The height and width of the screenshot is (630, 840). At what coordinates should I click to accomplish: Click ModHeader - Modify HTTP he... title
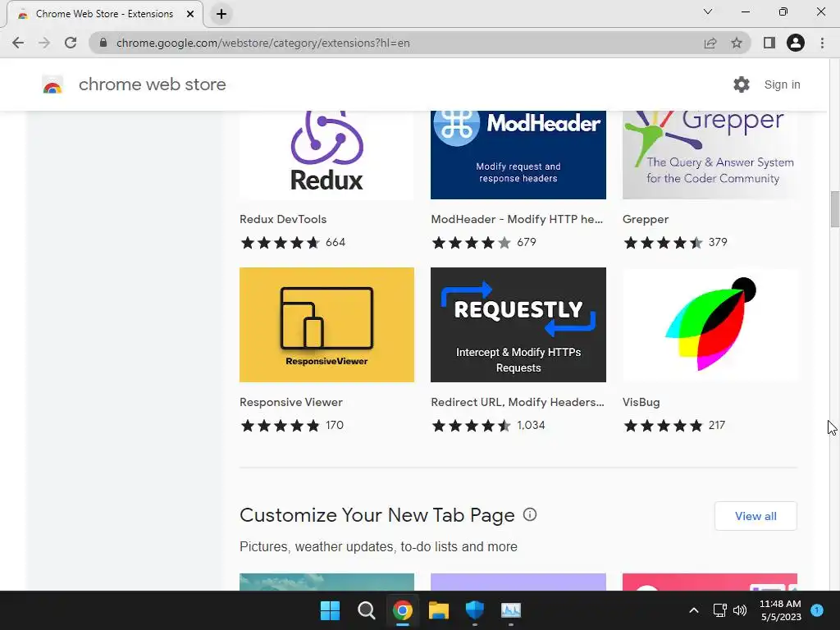tap(517, 219)
